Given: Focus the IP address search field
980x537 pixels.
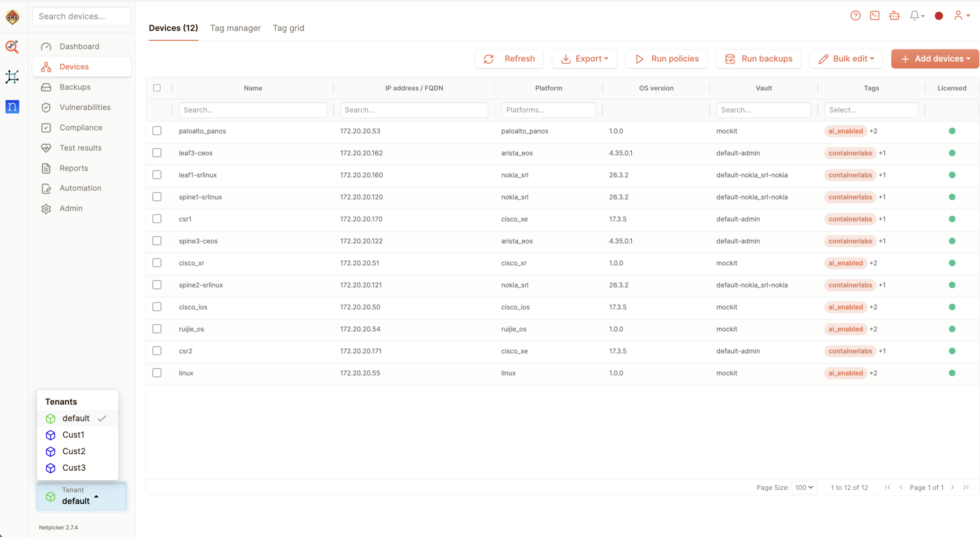Looking at the screenshot, I should pos(414,110).
